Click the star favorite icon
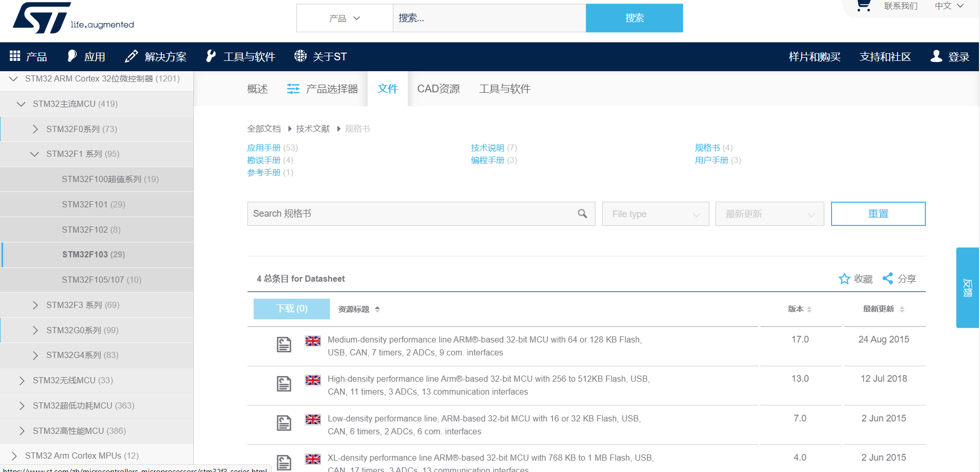This screenshot has width=980, height=472. 844,279
